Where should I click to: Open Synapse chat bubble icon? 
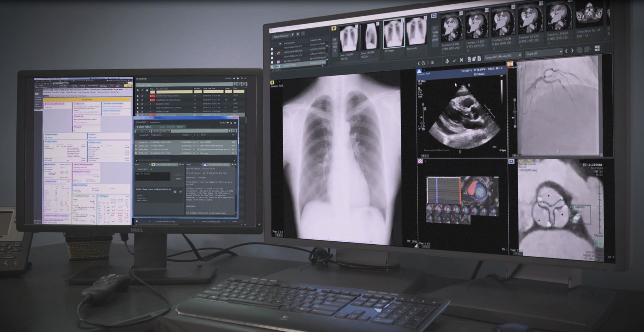click(234, 78)
